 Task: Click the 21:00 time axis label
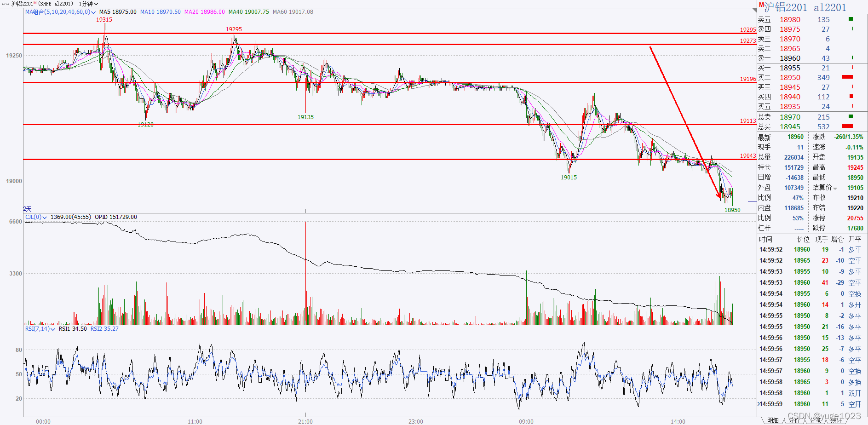(x=305, y=421)
